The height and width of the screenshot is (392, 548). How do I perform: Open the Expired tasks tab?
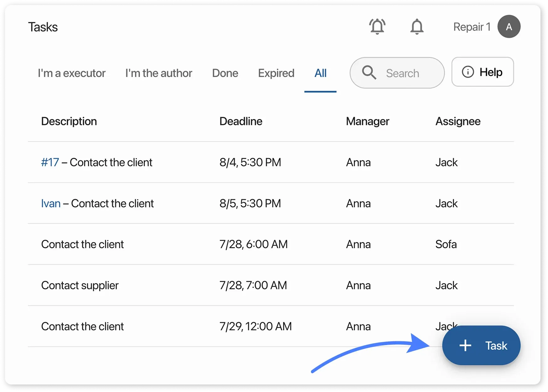[x=276, y=73]
